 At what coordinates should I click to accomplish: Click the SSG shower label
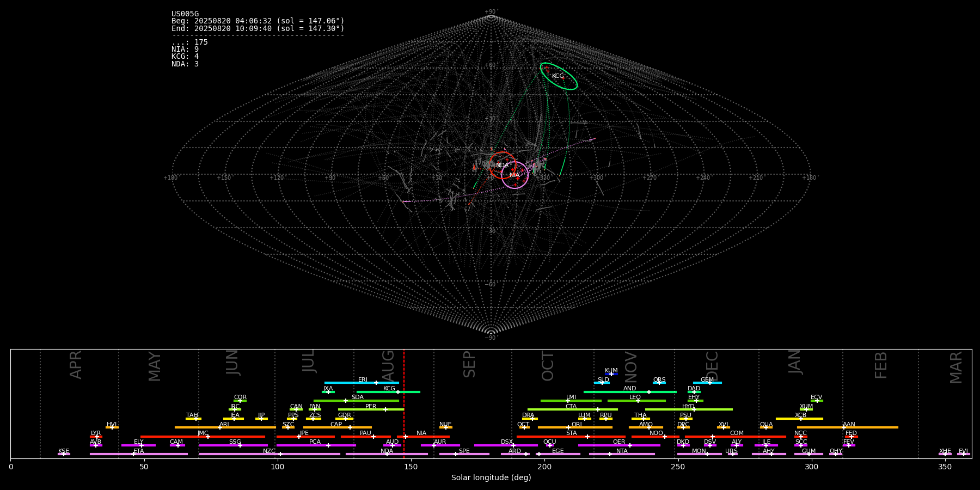[x=235, y=442]
